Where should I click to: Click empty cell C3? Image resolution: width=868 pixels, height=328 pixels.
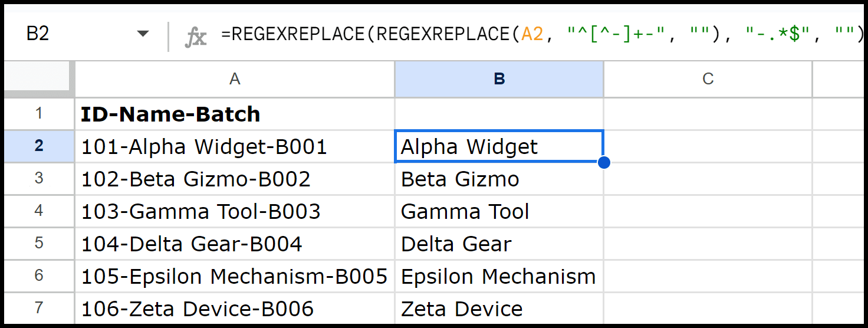tap(708, 179)
